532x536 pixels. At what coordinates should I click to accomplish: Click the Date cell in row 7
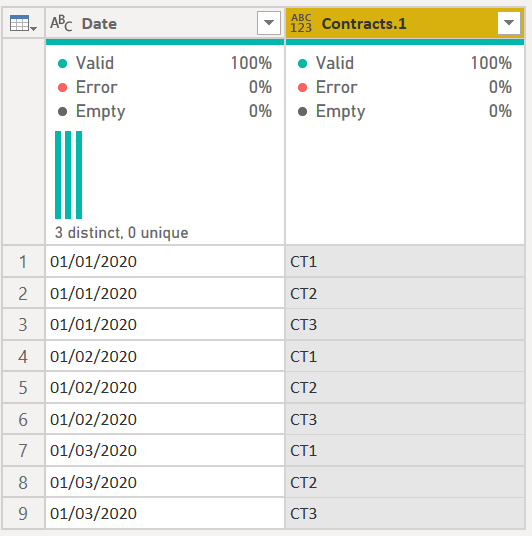pos(165,451)
